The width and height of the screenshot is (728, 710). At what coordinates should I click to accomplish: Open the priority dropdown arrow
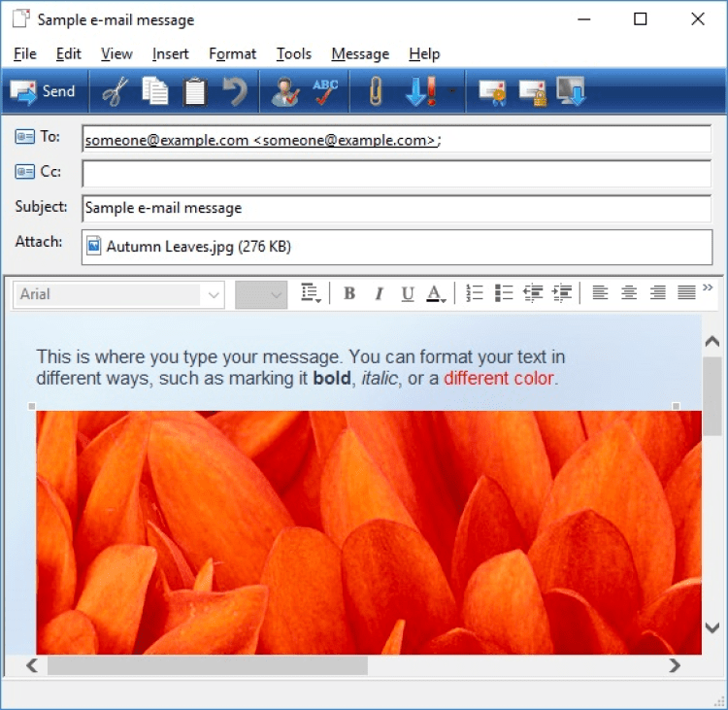(452, 91)
